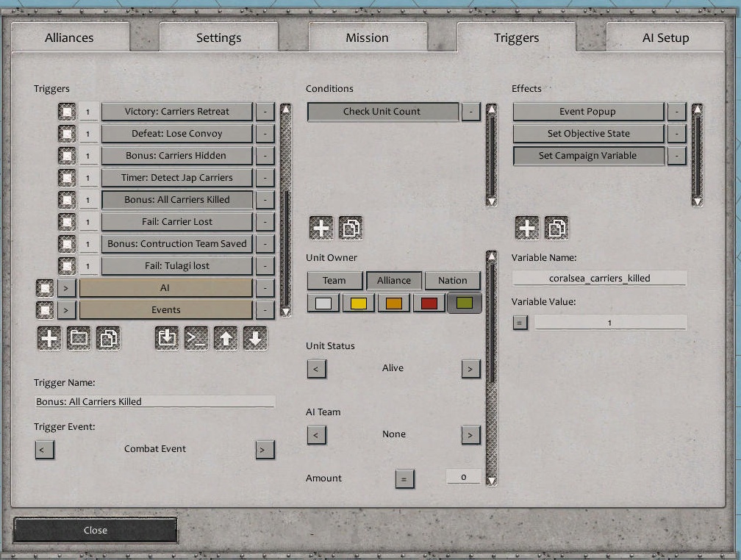Enable the checkbox next to the AI group
Screen dimensions: 741x560
pyautogui.click(x=45, y=287)
